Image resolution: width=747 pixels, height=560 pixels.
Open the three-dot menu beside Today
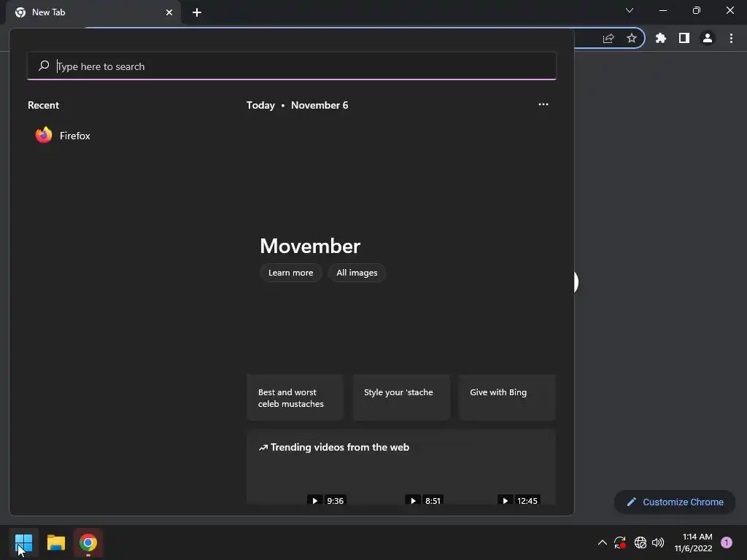pyautogui.click(x=543, y=104)
